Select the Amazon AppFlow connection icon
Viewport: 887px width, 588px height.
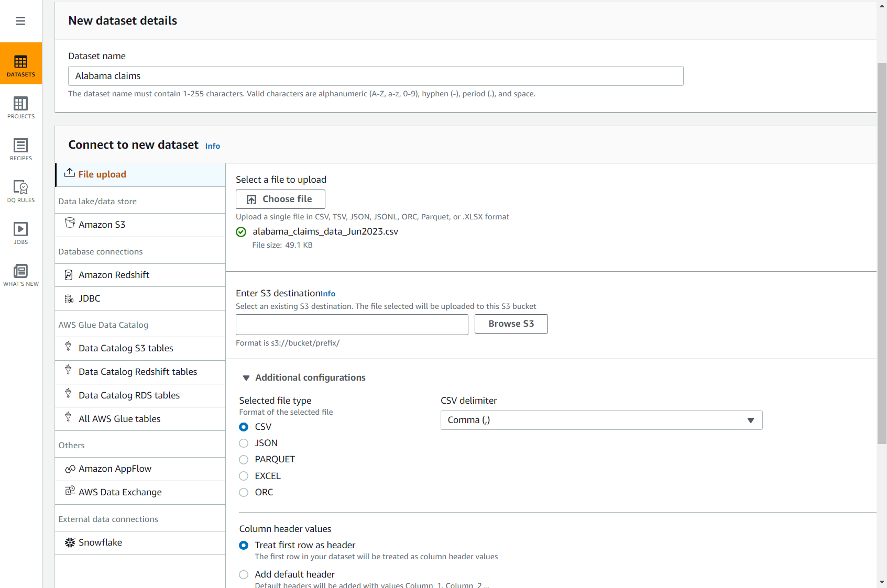click(x=70, y=469)
